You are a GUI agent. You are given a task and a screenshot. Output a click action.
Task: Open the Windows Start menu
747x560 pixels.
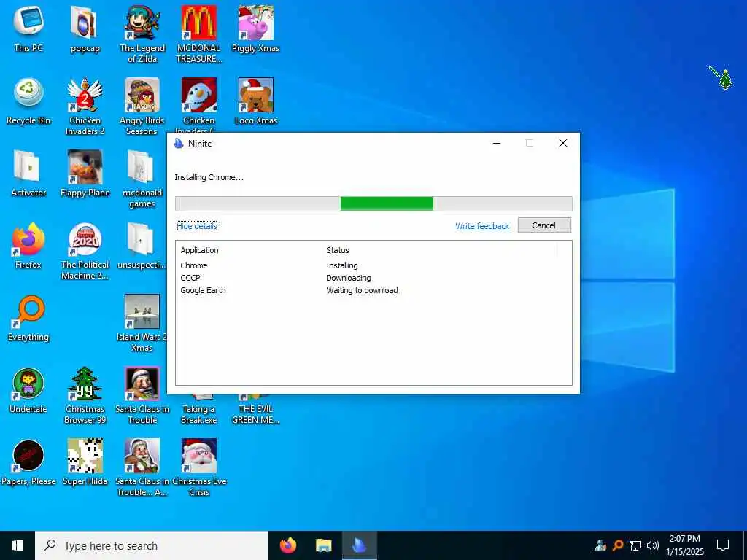[18, 545]
